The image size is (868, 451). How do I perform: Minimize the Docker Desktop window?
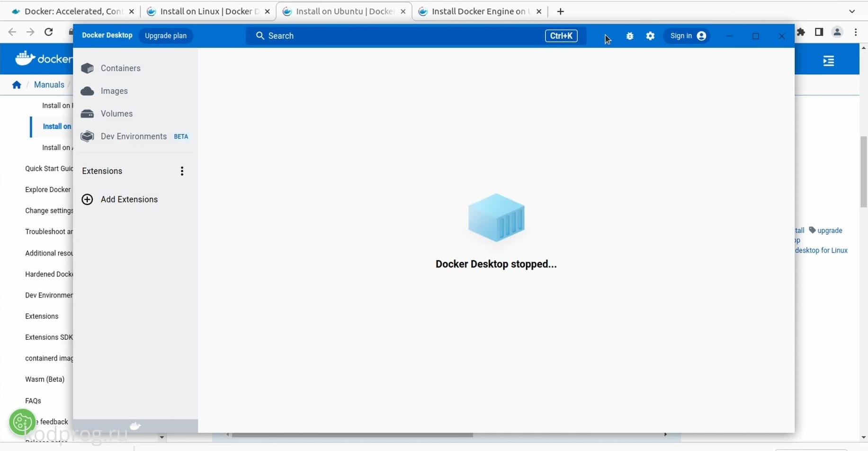point(730,36)
